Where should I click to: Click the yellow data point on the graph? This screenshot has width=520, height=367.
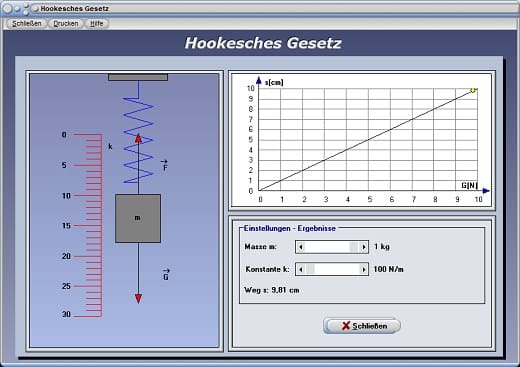(473, 90)
